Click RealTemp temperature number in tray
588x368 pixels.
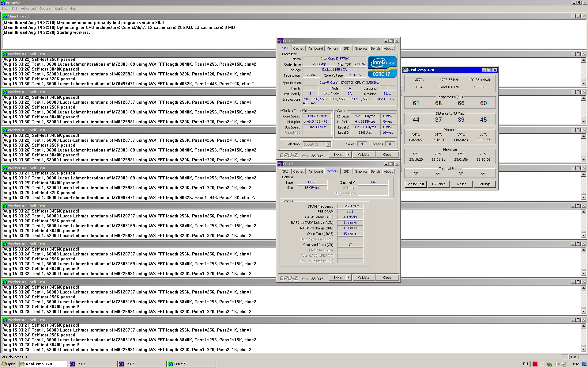[542, 364]
